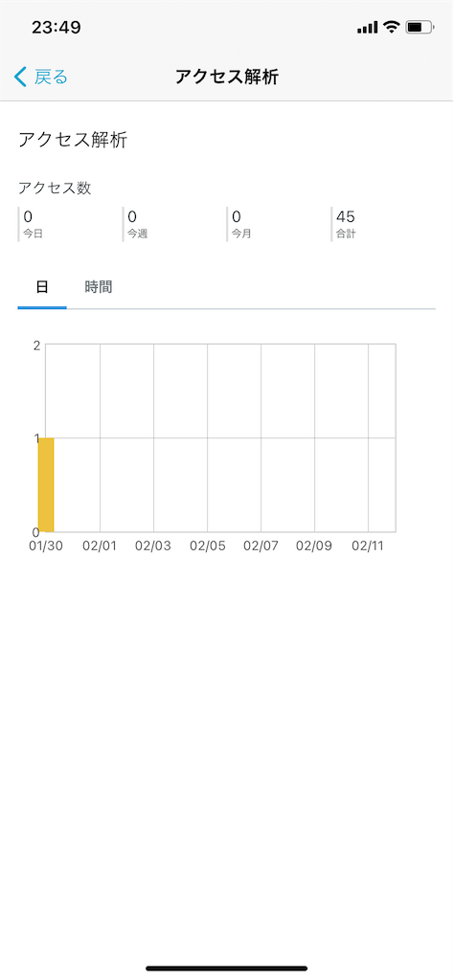The height and width of the screenshot is (980, 454).
Task: Switch to the 時間 tab
Action: 99,287
